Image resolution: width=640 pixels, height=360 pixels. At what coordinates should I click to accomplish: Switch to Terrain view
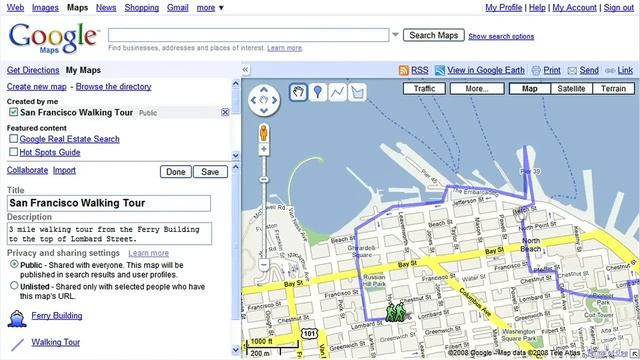pyautogui.click(x=613, y=89)
